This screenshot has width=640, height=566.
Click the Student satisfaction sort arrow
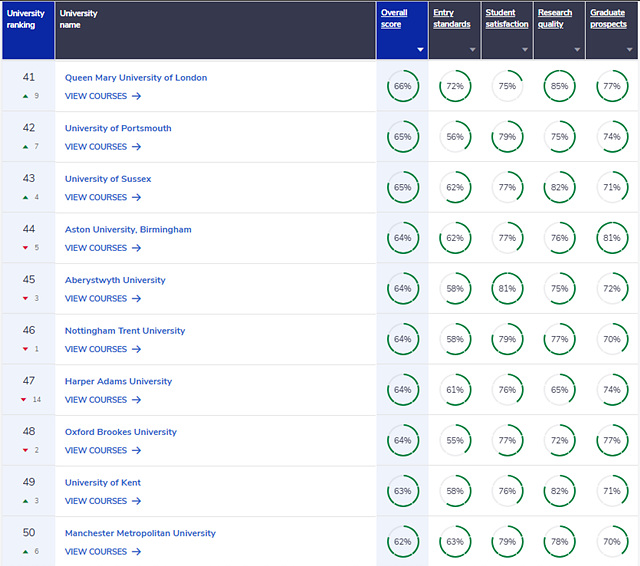pyautogui.click(x=525, y=50)
